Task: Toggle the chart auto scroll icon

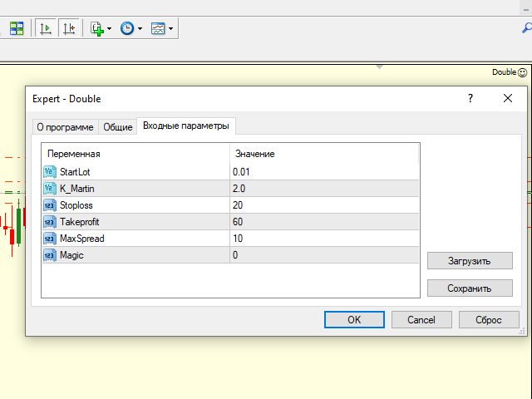Action: coord(47,28)
